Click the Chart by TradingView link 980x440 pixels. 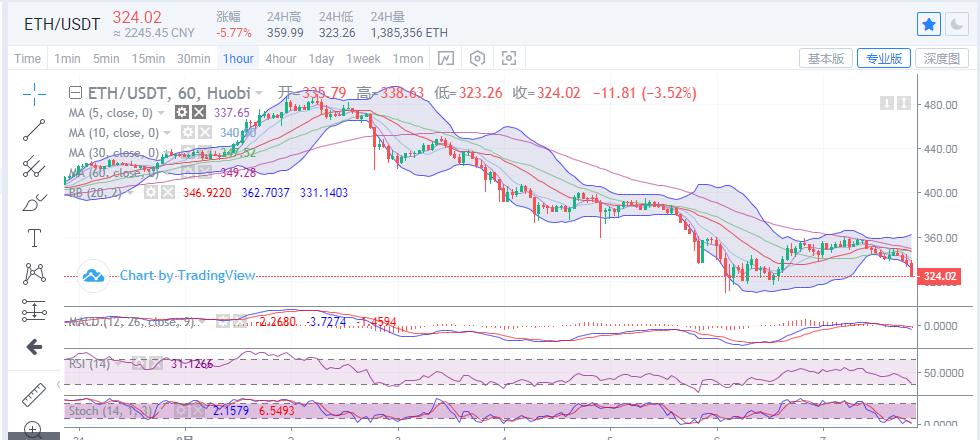point(188,275)
